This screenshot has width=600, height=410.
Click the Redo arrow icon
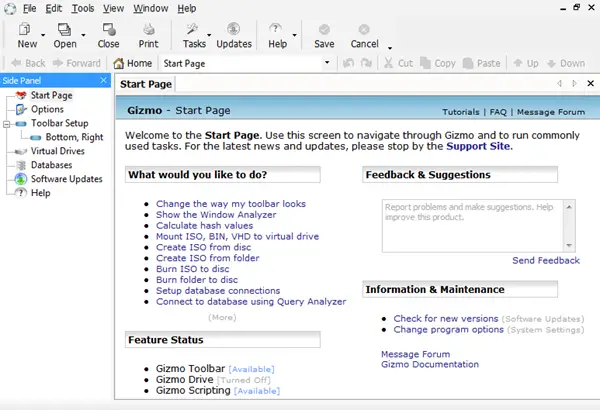[366, 63]
